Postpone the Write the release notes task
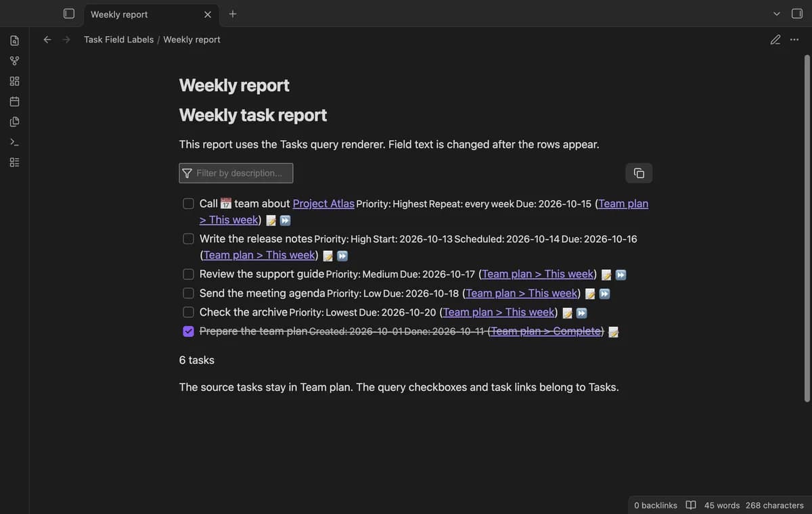 342,256
